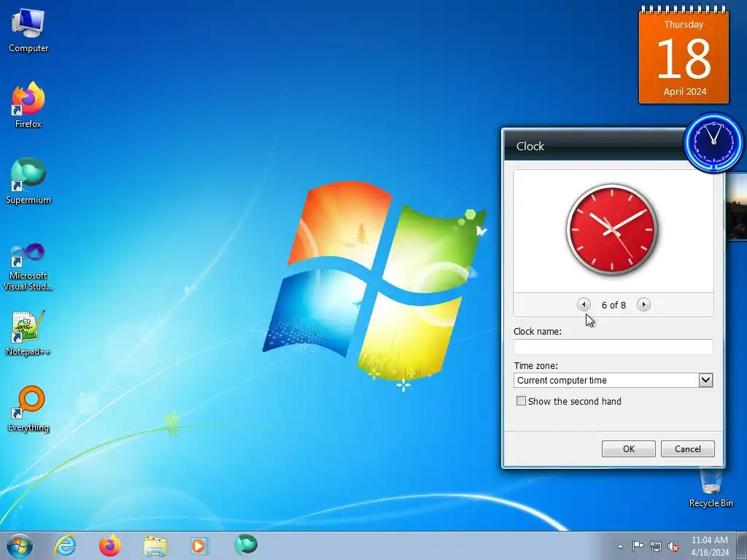The height and width of the screenshot is (560, 747).
Task: Launch Internet Explorer from the taskbar
Action: click(65, 545)
